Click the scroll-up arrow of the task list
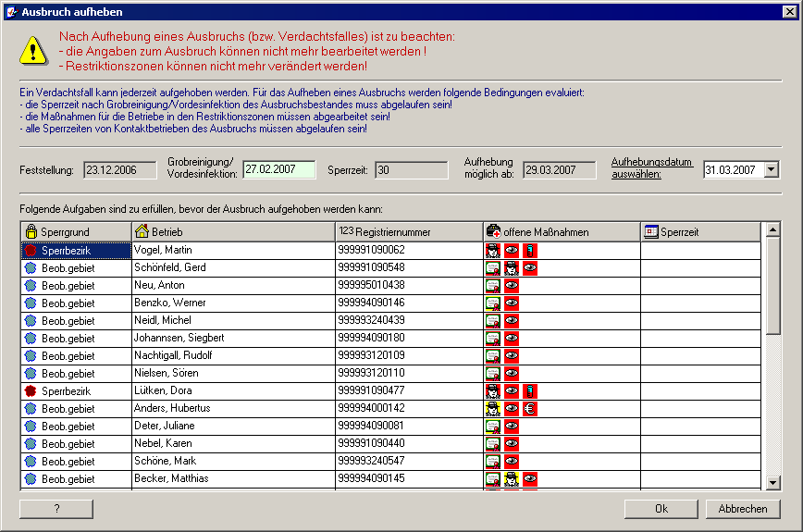The image size is (803, 532). tap(773, 229)
